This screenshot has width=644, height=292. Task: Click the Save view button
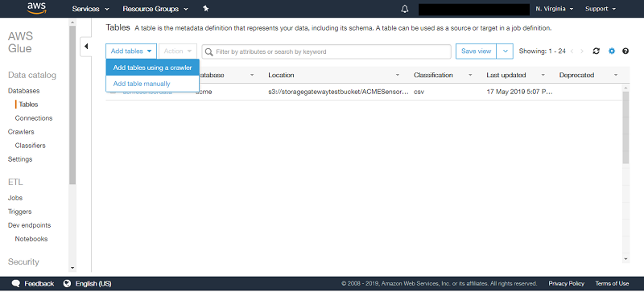[x=476, y=51]
